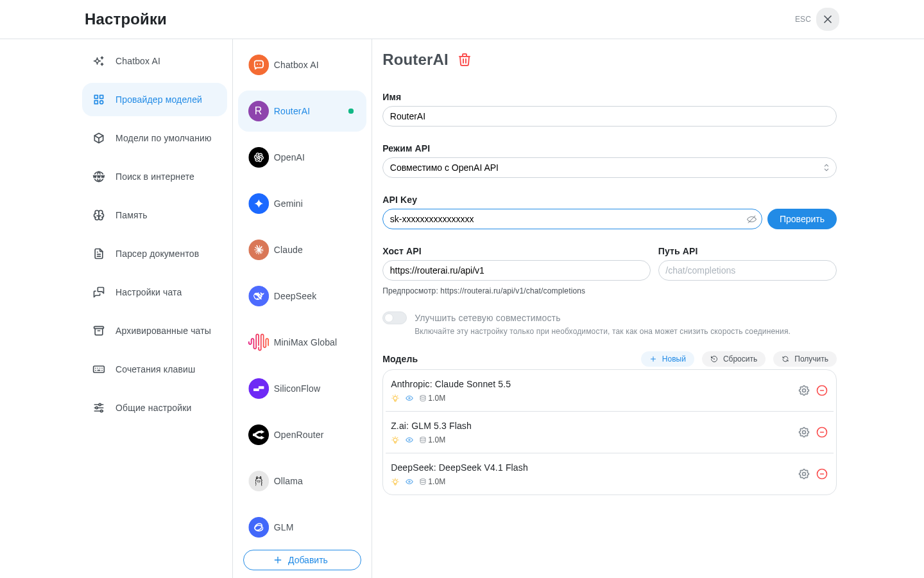
Task: Add a provider with Добавить button
Action: coord(302,560)
